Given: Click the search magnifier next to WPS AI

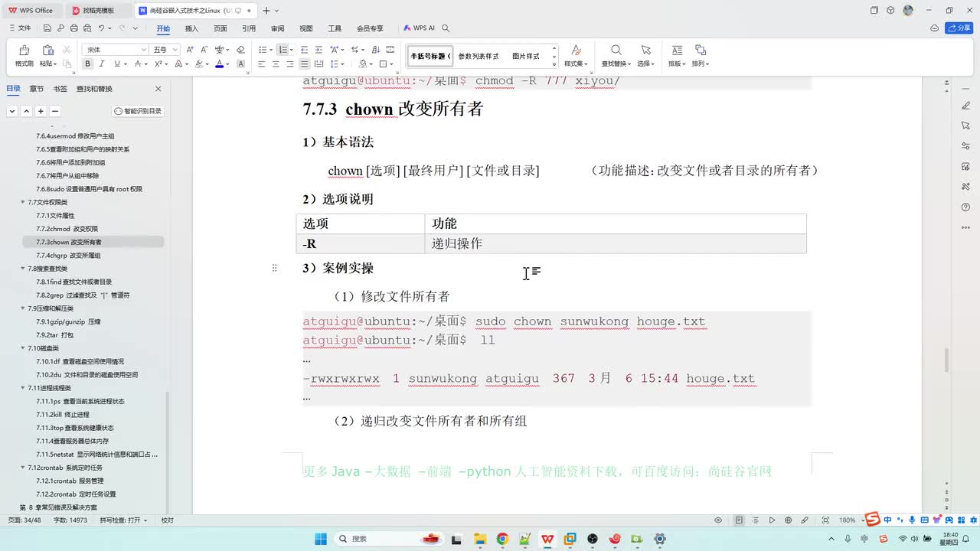Looking at the screenshot, I should point(446,28).
